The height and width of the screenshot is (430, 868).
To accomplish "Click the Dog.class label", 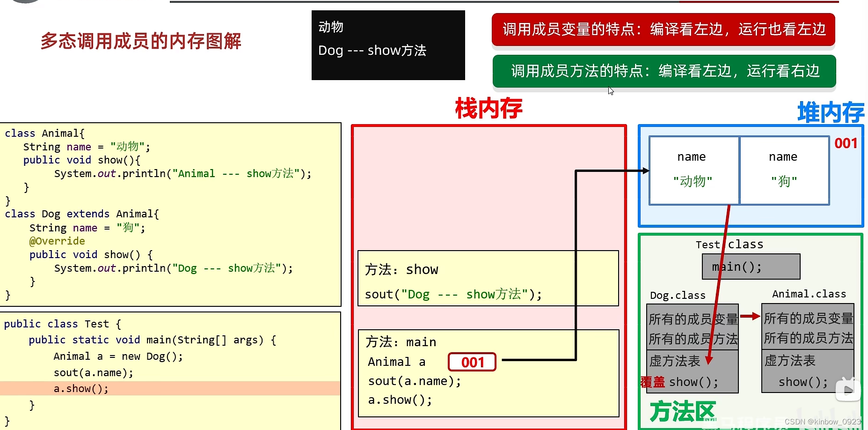I will pyautogui.click(x=678, y=296).
